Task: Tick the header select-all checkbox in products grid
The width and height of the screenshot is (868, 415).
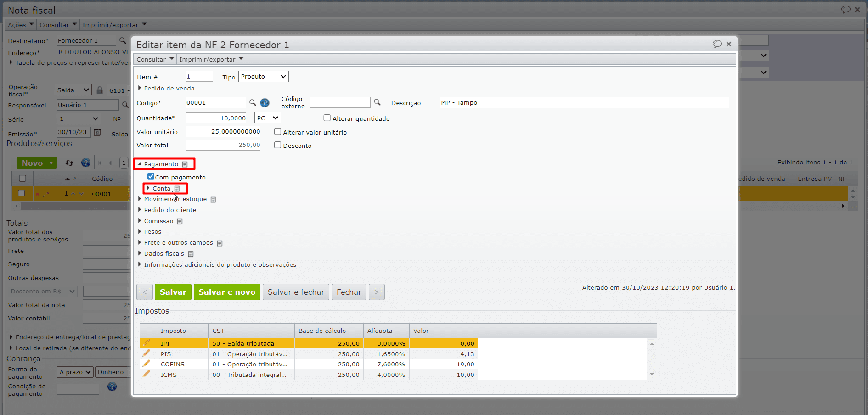Action: [x=23, y=179]
